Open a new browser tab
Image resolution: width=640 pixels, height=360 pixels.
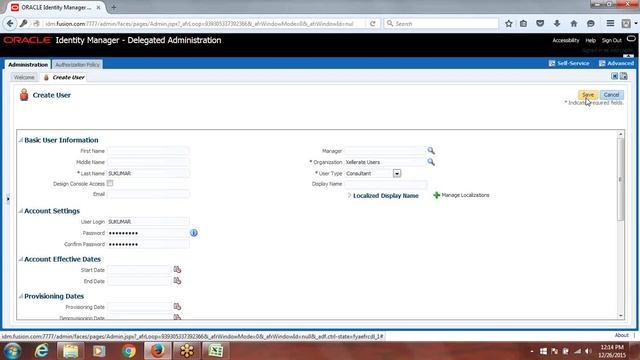113,7
